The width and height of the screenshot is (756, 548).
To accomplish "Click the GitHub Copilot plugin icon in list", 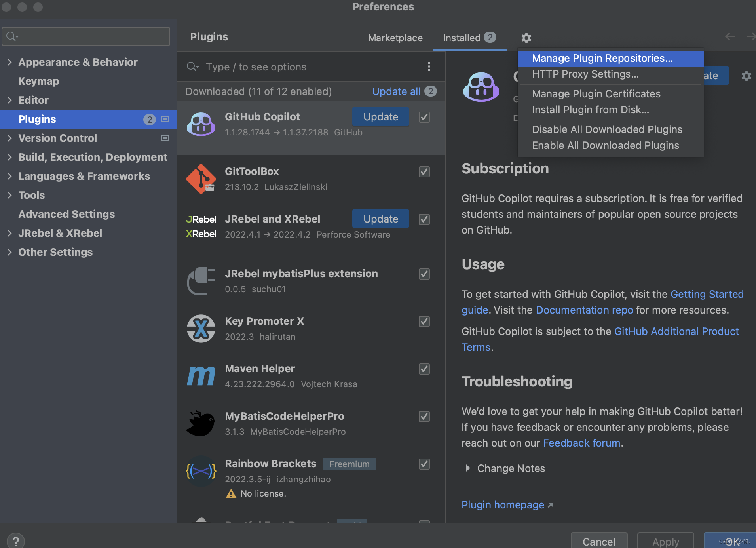I will coord(201,124).
